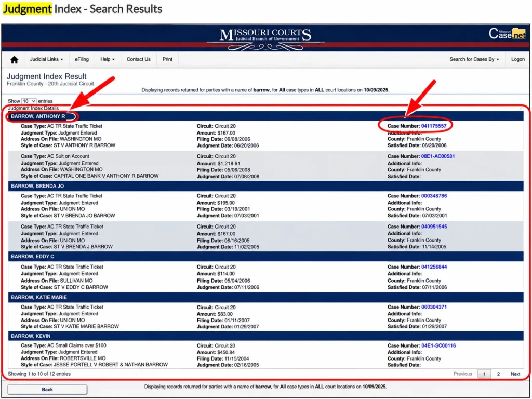This screenshot has width=532, height=399.
Task: Click Style of Case JESSE PORTELL V ROBERT & NATHAN BARROW
Action: pos(94,365)
